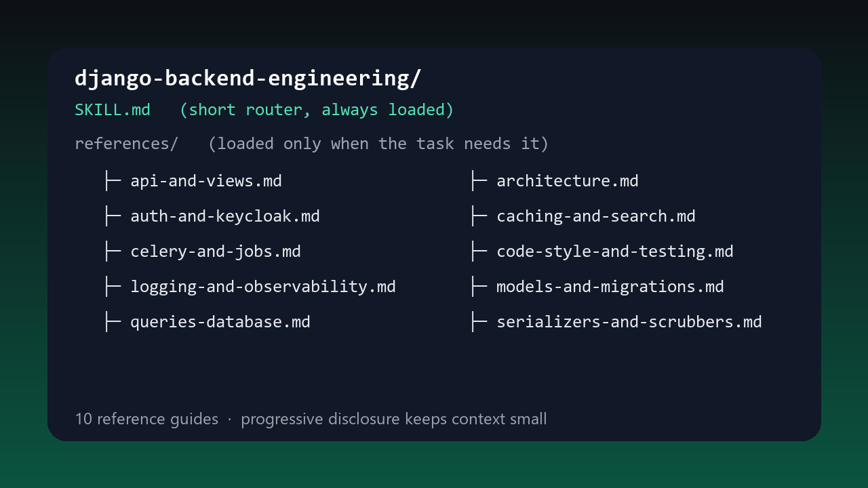Viewport: 868px width, 488px height.
Task: Click the django-backend-engineering/ folder title
Action: point(248,79)
